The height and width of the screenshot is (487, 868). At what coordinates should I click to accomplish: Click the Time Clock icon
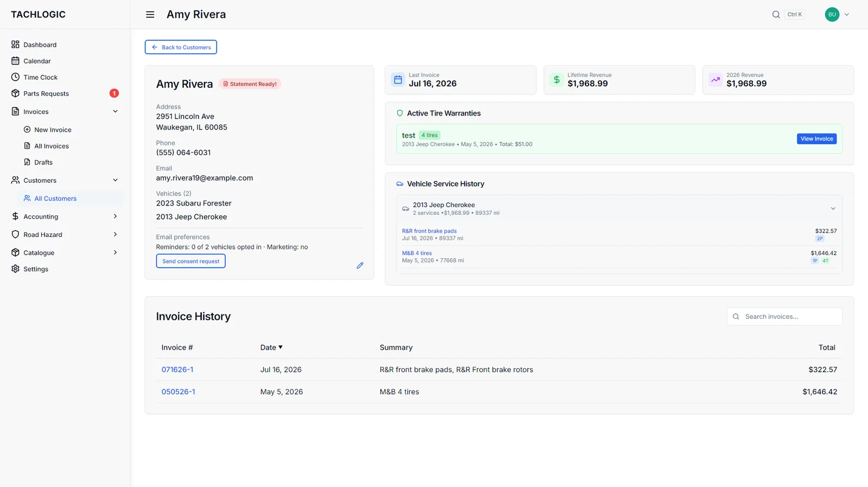pos(15,77)
